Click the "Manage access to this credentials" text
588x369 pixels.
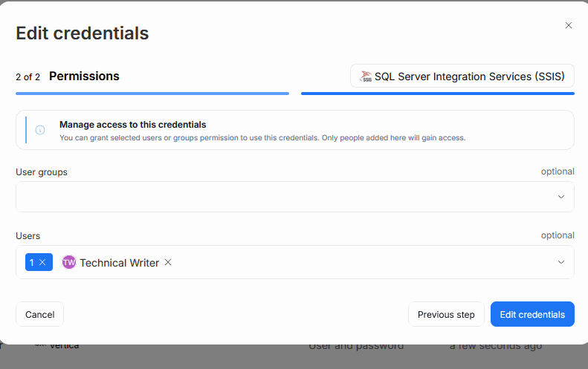[x=132, y=125]
